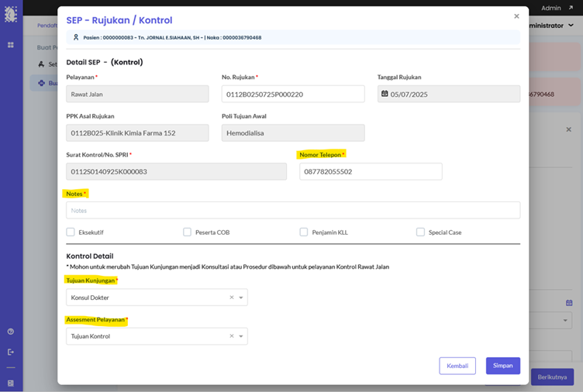Click the highlighted Notes label
Screen dimensions: 583x392
[x=74, y=194]
